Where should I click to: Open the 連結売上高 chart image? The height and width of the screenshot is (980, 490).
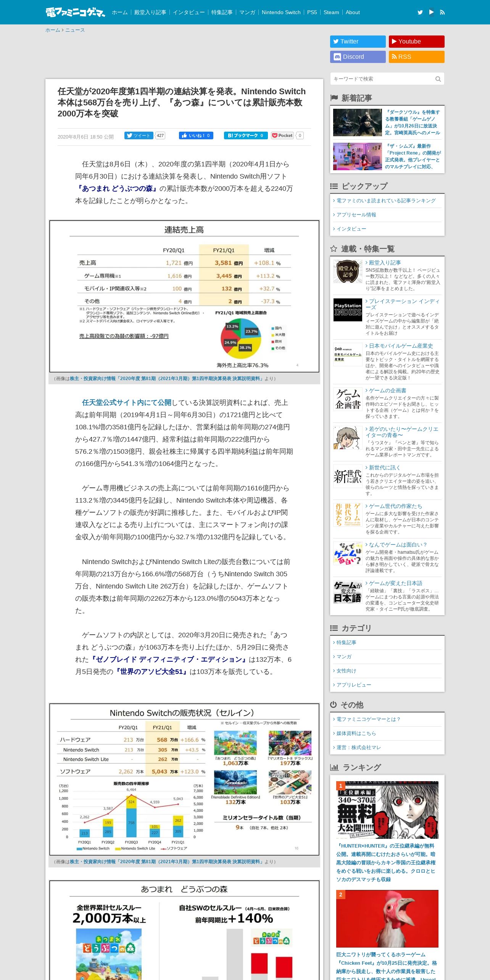point(184,296)
